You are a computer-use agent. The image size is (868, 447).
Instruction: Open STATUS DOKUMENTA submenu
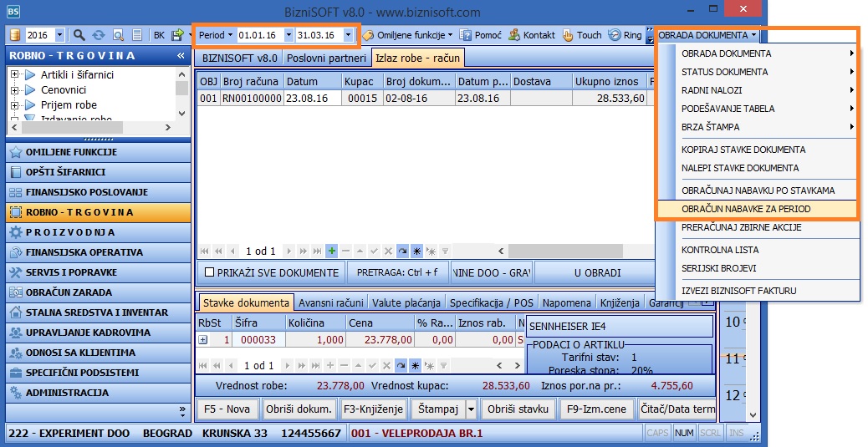(x=757, y=72)
